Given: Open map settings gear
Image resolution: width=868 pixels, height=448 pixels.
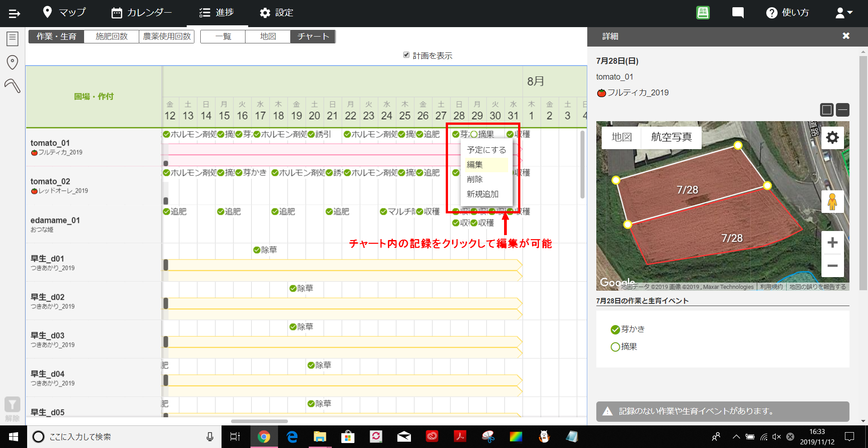Looking at the screenshot, I should pyautogui.click(x=832, y=137).
